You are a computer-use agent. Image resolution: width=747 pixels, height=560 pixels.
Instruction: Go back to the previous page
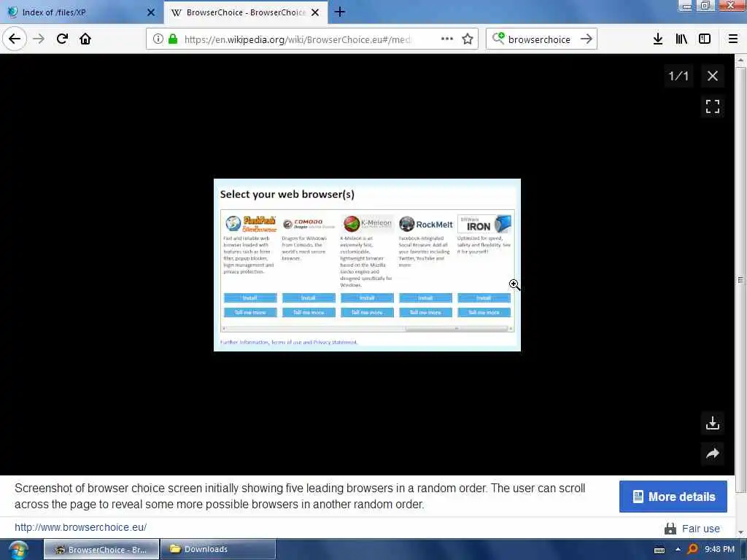click(15, 39)
